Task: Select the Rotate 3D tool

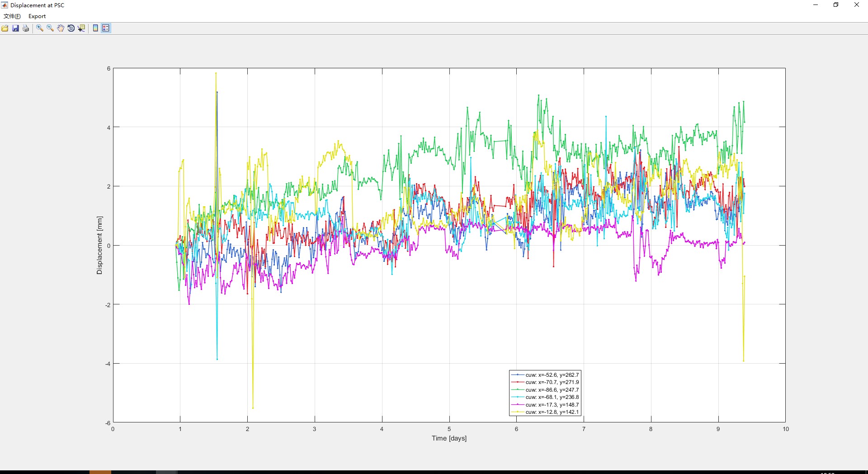Action: (x=71, y=28)
